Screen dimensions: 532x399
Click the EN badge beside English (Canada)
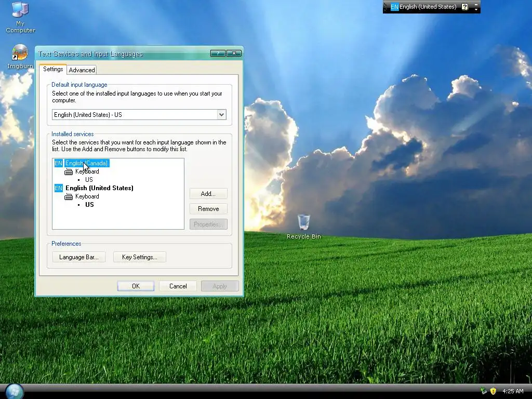[x=58, y=163]
